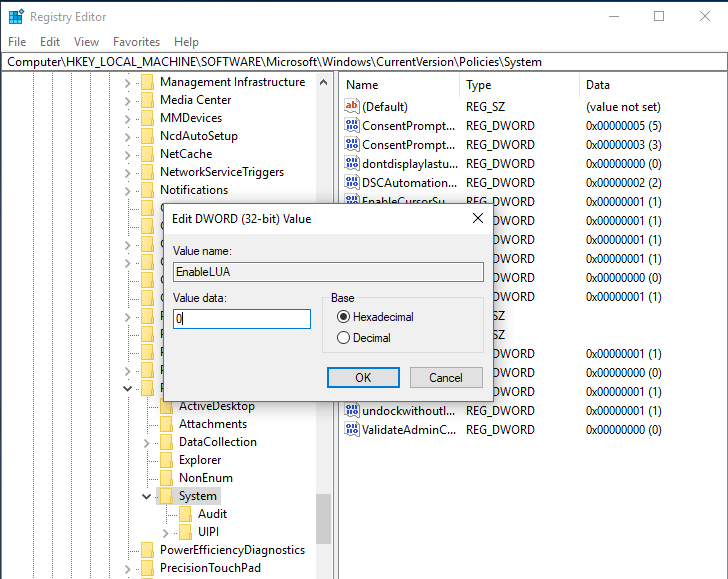Screen dimensions: 728x579
Task: Click the Registry Editor app icon in title bar
Action: pyautogui.click(x=16, y=16)
